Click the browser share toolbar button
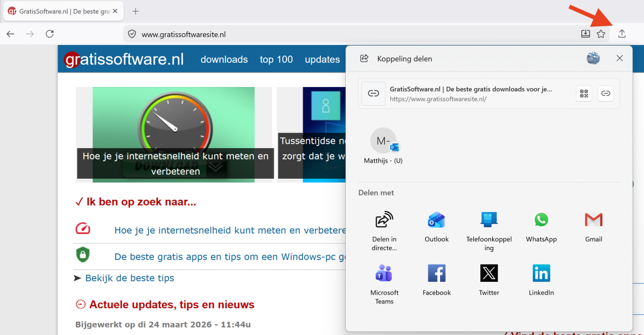 point(622,34)
